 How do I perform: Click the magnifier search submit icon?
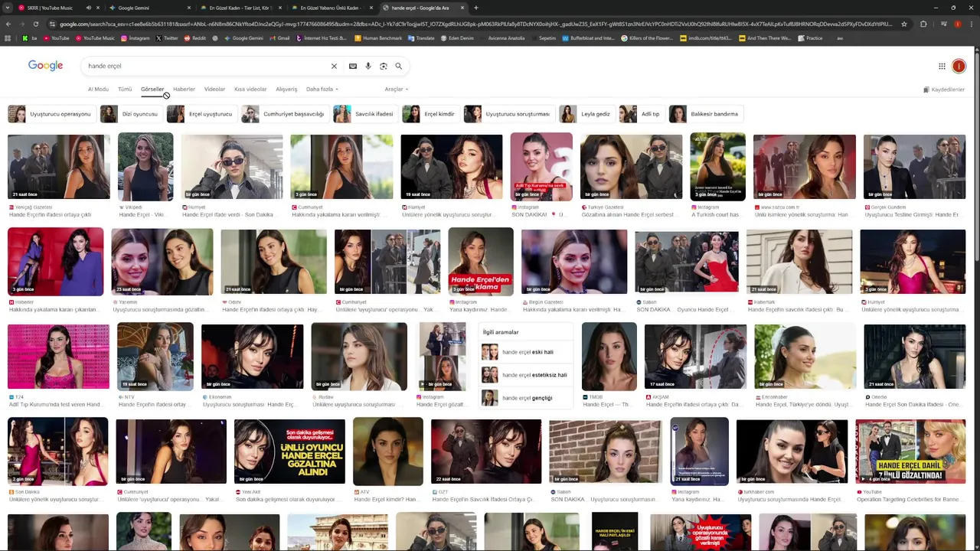pos(398,67)
